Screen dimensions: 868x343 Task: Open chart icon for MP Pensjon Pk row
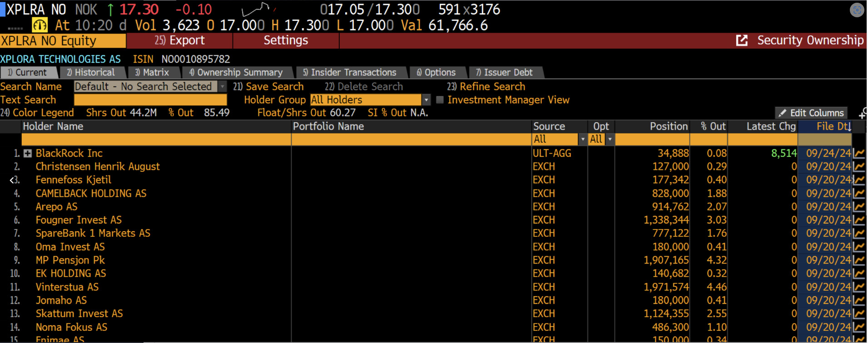tap(858, 260)
